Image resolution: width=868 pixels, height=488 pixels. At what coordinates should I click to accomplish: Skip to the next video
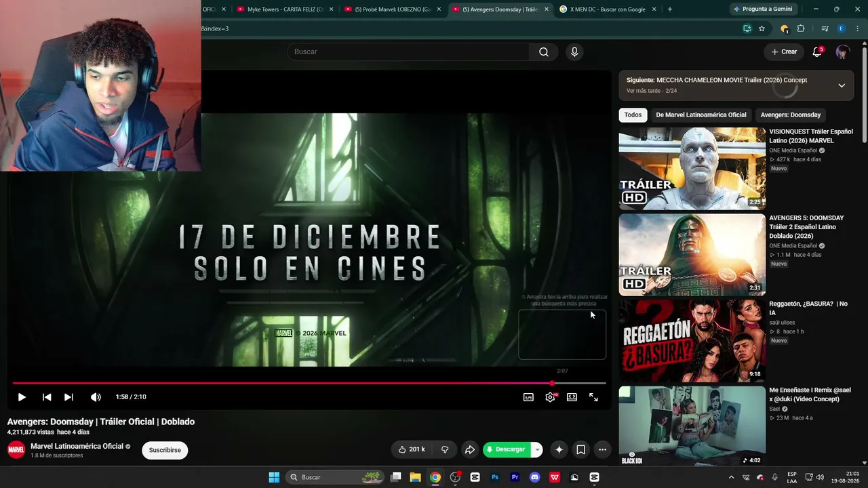(68, 397)
